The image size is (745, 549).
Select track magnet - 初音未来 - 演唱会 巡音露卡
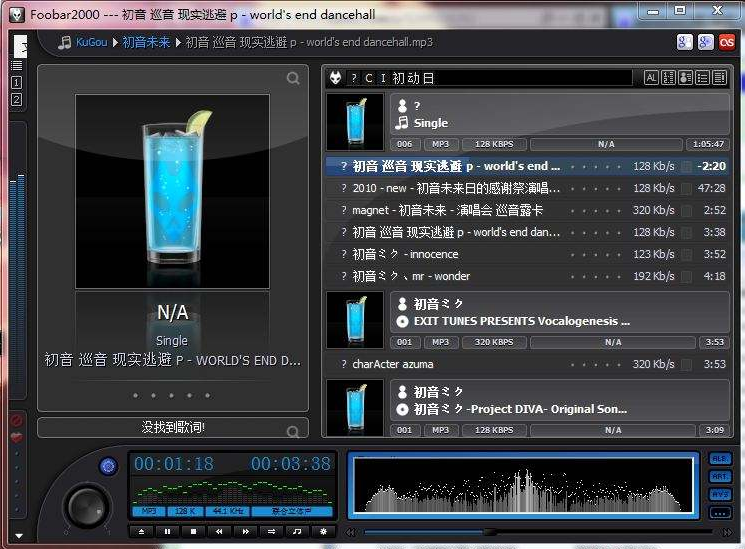point(527,210)
